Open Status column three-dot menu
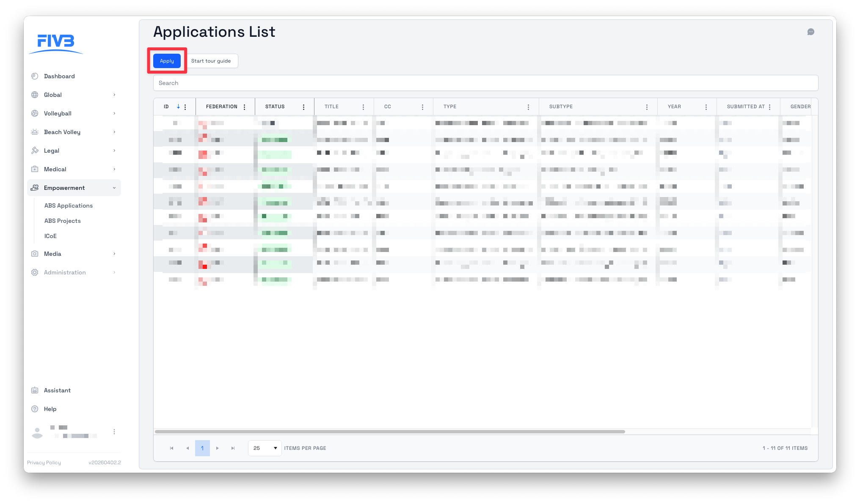 pos(303,107)
